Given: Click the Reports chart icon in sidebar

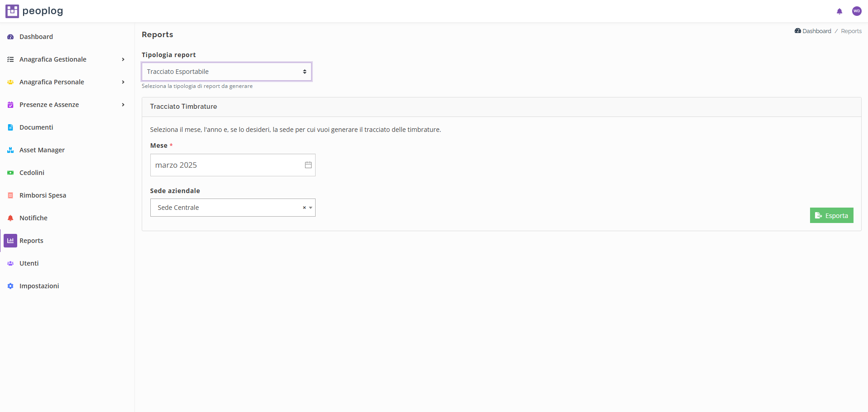Looking at the screenshot, I should (x=10, y=241).
